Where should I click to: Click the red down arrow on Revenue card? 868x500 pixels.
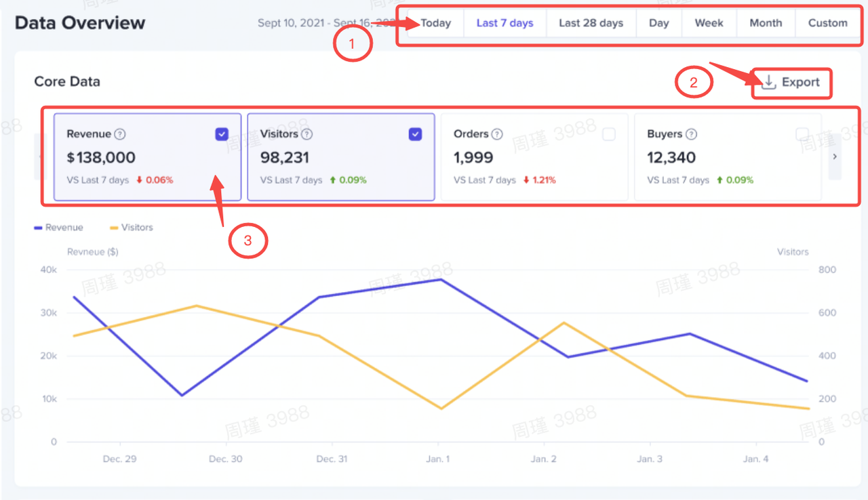pyautogui.click(x=139, y=180)
